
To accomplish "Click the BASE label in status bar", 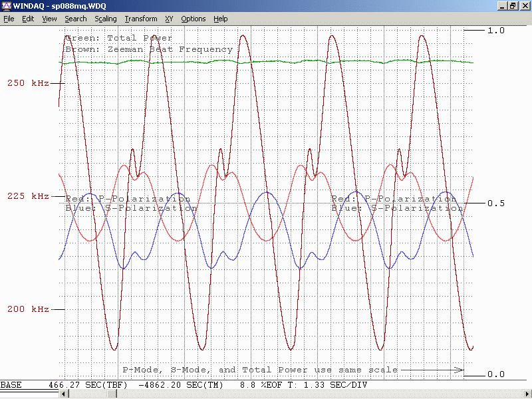I will coord(11,386).
